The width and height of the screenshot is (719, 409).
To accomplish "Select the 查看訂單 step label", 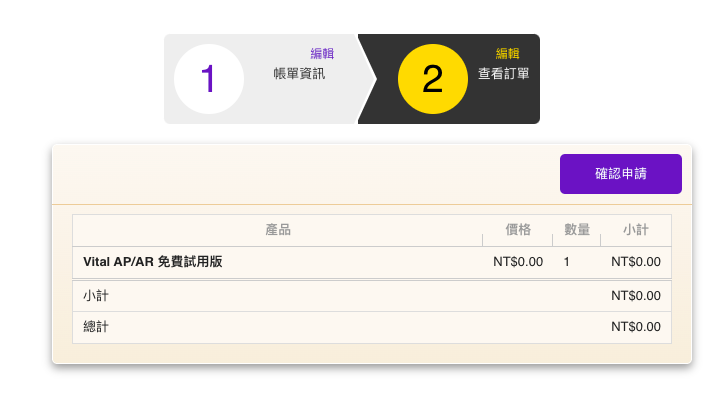I will pos(504,74).
